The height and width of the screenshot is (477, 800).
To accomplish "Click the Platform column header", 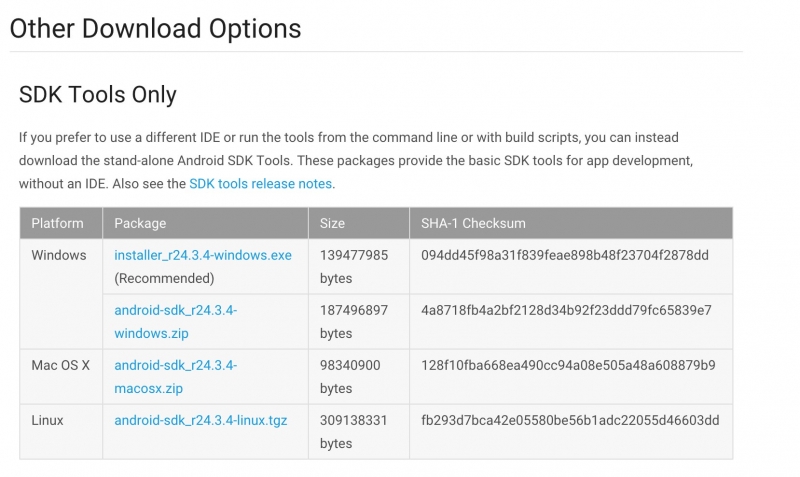I will [57, 223].
